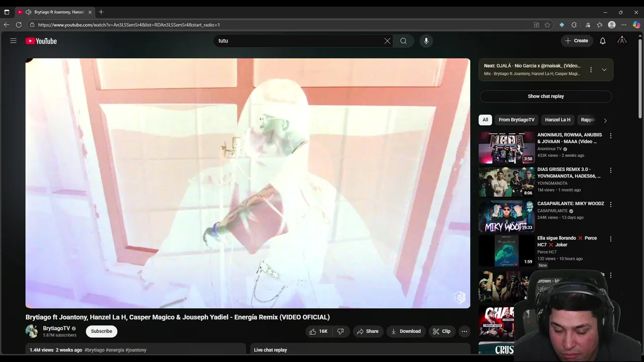Open the Ella sigue llorando video title
This screenshot has height=362, width=644.
pyautogui.click(x=567, y=241)
